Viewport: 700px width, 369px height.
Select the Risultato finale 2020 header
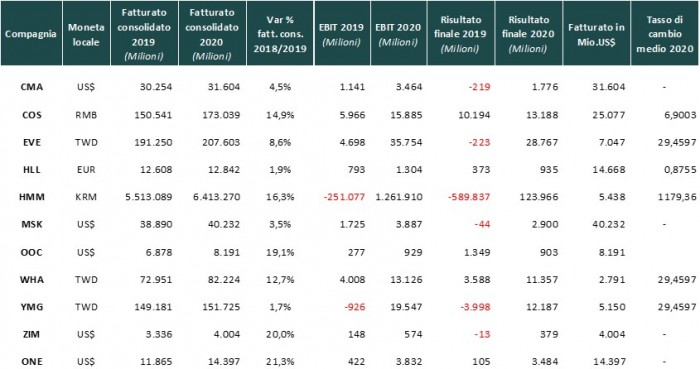tap(529, 33)
